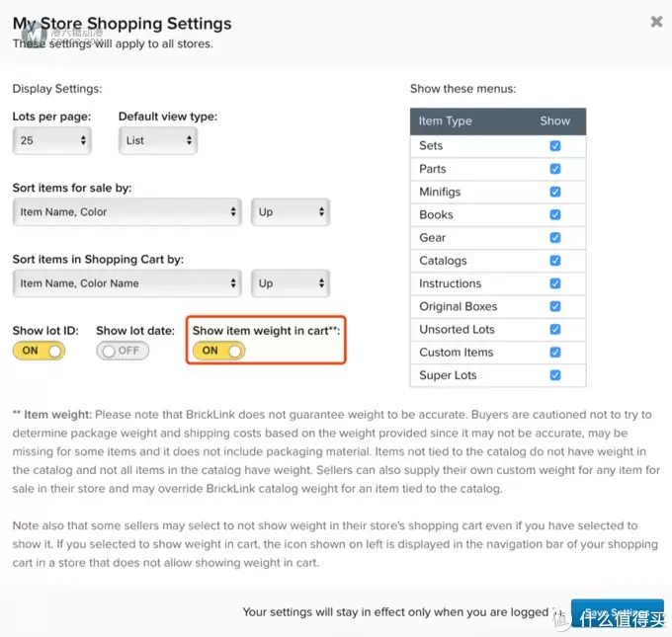Uncheck the Instructions menu checkbox
This screenshot has width=672, height=637.
555,283
